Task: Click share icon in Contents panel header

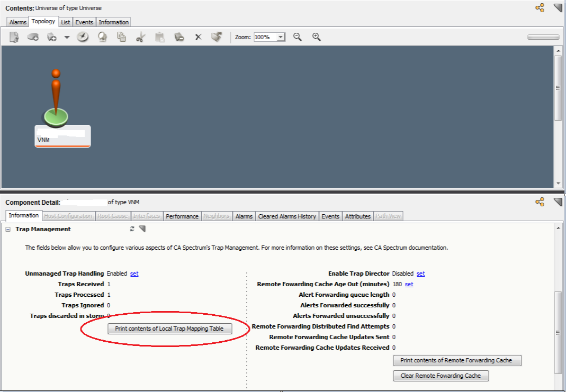Action: point(540,7)
